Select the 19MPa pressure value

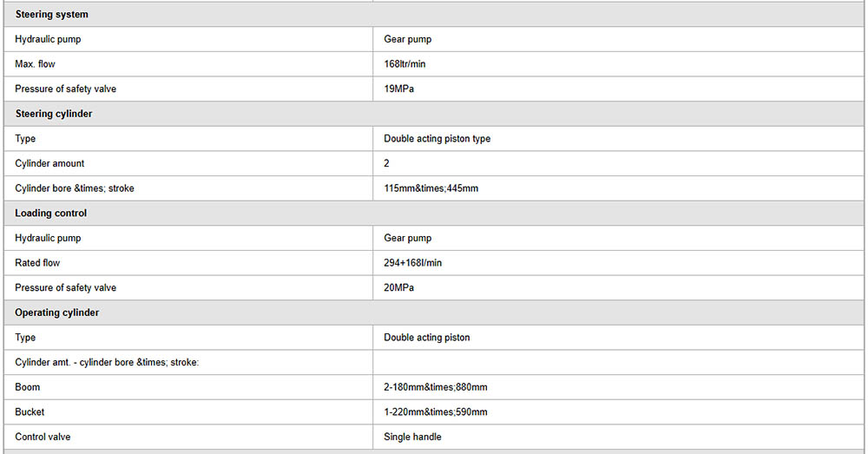[x=398, y=89]
